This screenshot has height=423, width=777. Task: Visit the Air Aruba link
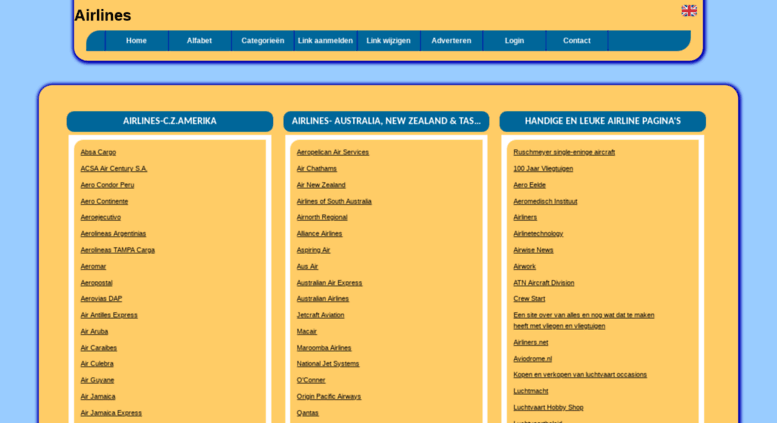click(94, 331)
